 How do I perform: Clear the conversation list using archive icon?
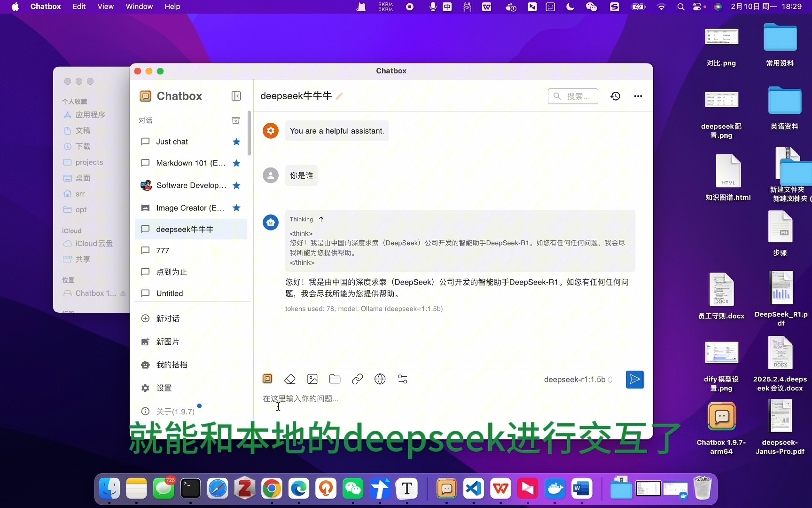(x=236, y=120)
